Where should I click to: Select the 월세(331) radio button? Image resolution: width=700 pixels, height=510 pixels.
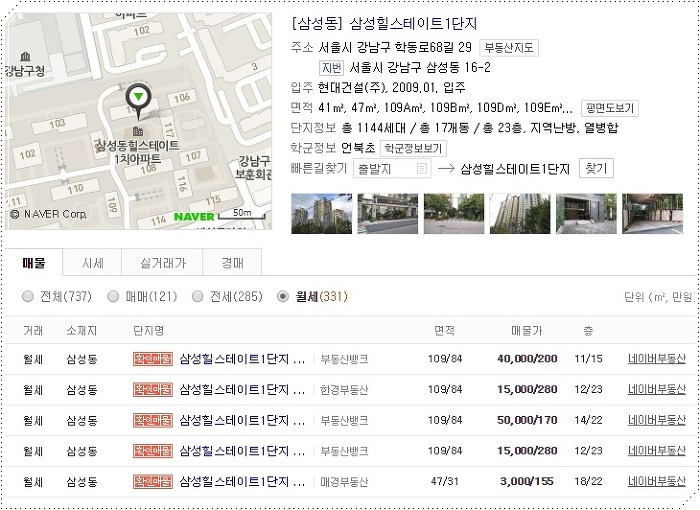pyautogui.click(x=283, y=297)
